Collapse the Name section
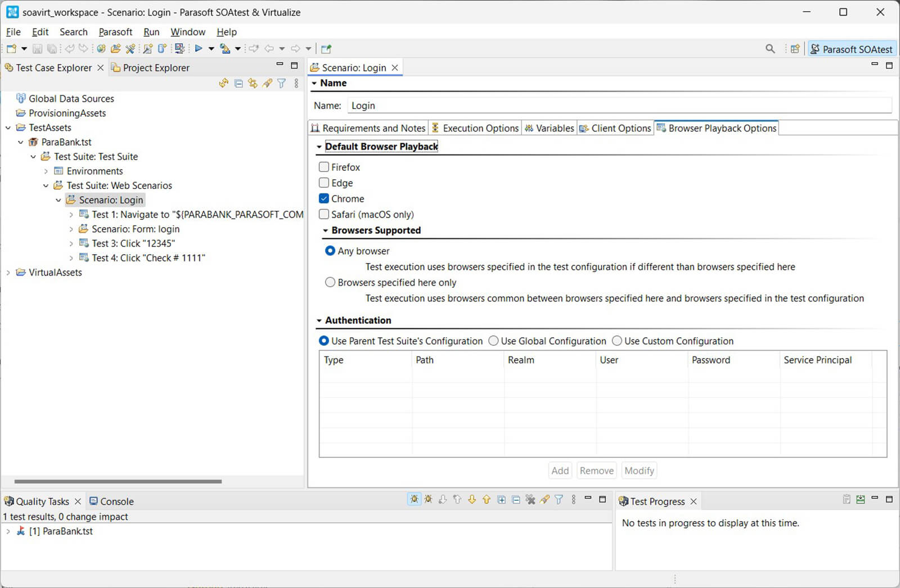Screen dimensions: 900x588 pyautogui.click(x=314, y=83)
